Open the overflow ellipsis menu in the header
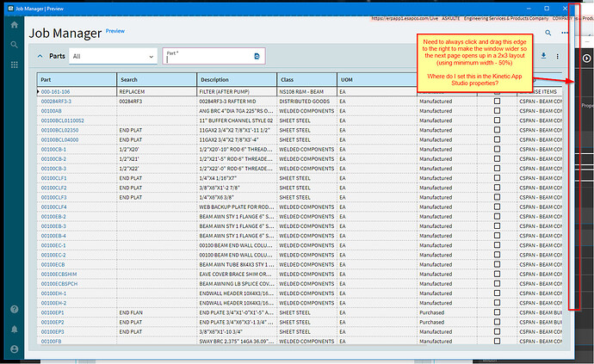 pos(565,33)
